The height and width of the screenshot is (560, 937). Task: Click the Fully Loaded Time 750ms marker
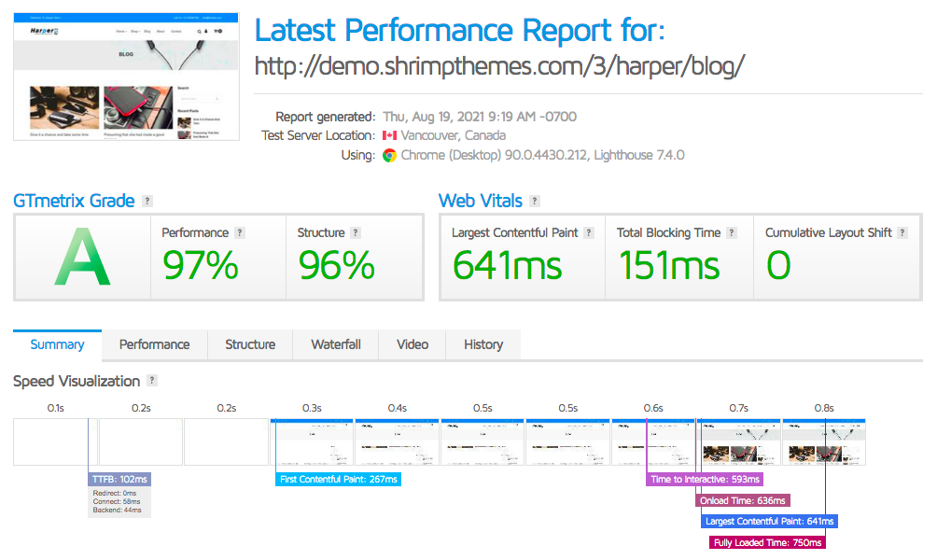point(768,542)
